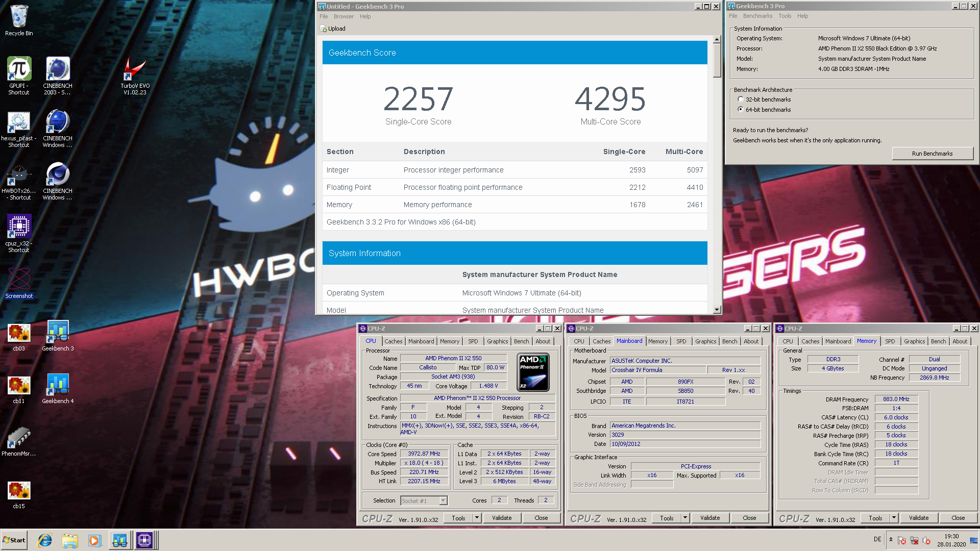The width and height of the screenshot is (980, 551).
Task: Click the BIOS Version field 3029
Action: pyautogui.click(x=685, y=435)
